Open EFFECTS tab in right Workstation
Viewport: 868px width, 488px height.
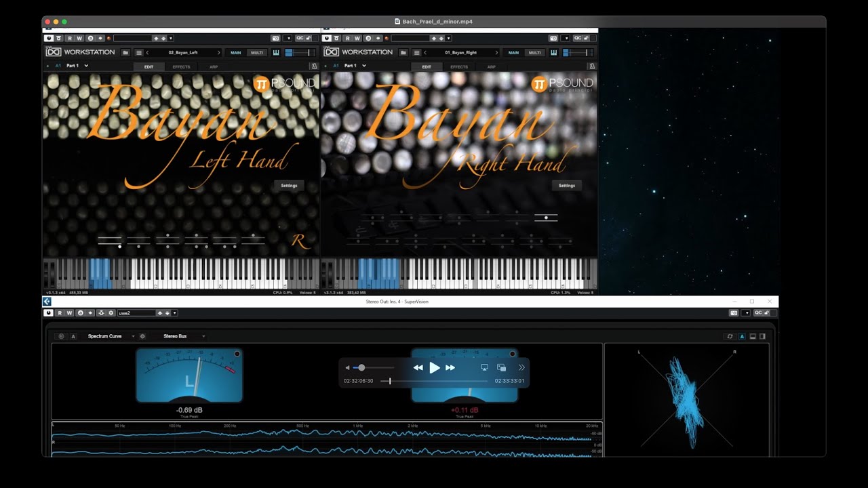(459, 67)
